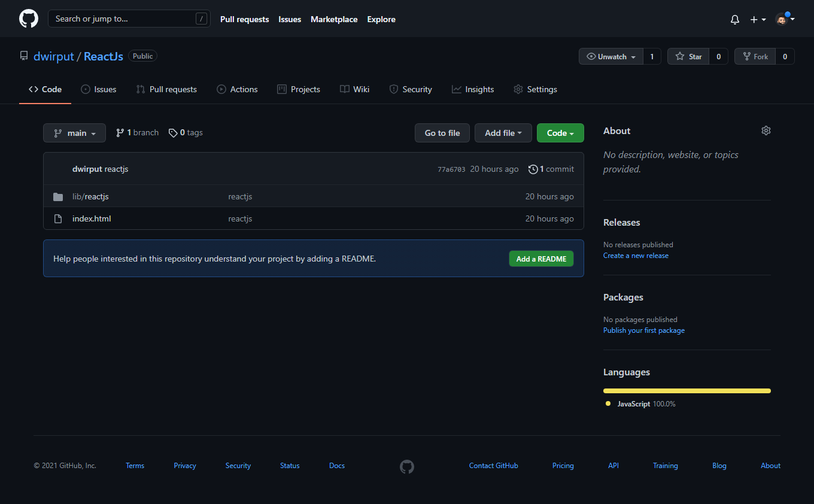Viewport: 814px width, 504px height.
Task: Click the commit history clock icon
Action: (533, 169)
